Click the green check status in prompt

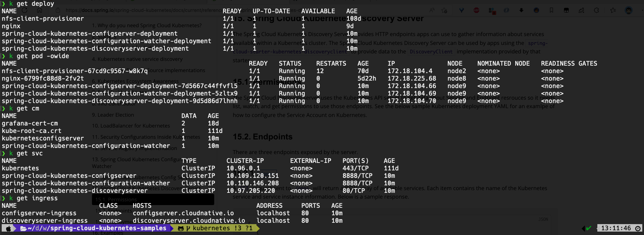click(x=589, y=228)
